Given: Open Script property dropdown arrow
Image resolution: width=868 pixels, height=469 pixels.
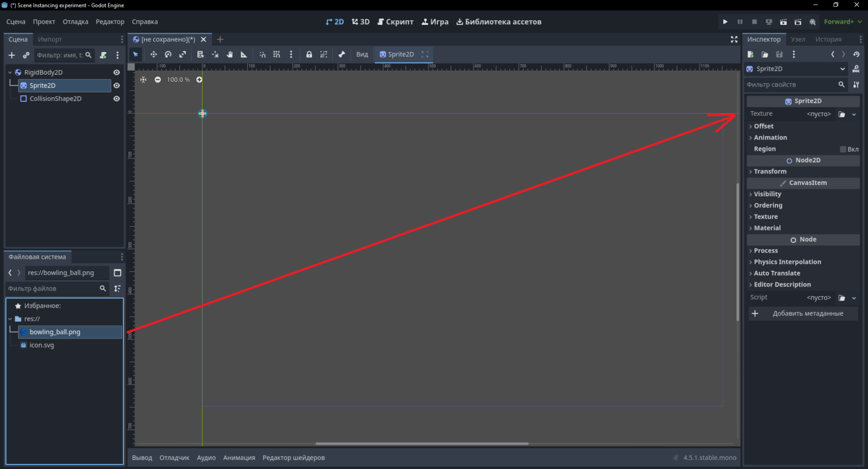Looking at the screenshot, I should tap(854, 298).
